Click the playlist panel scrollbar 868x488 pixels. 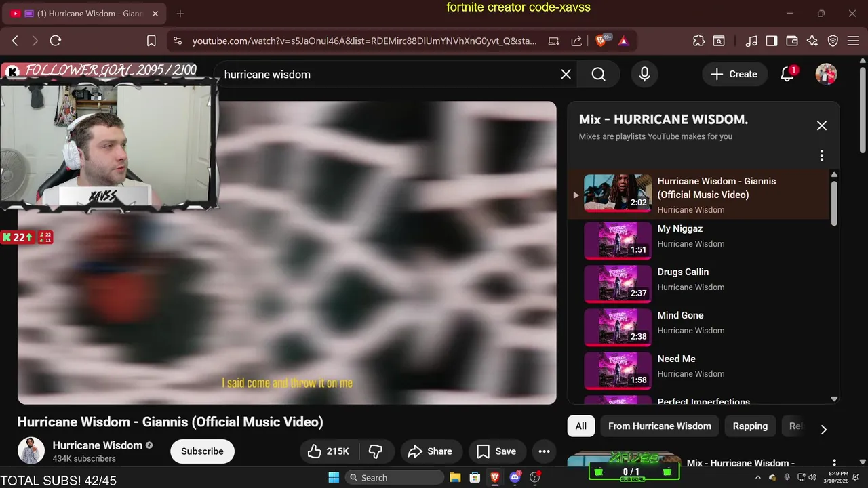tap(834, 203)
